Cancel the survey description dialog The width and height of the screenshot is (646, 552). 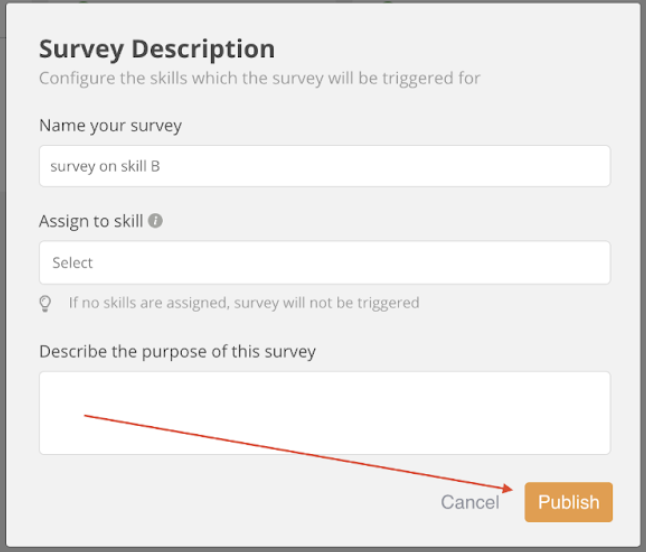470,502
